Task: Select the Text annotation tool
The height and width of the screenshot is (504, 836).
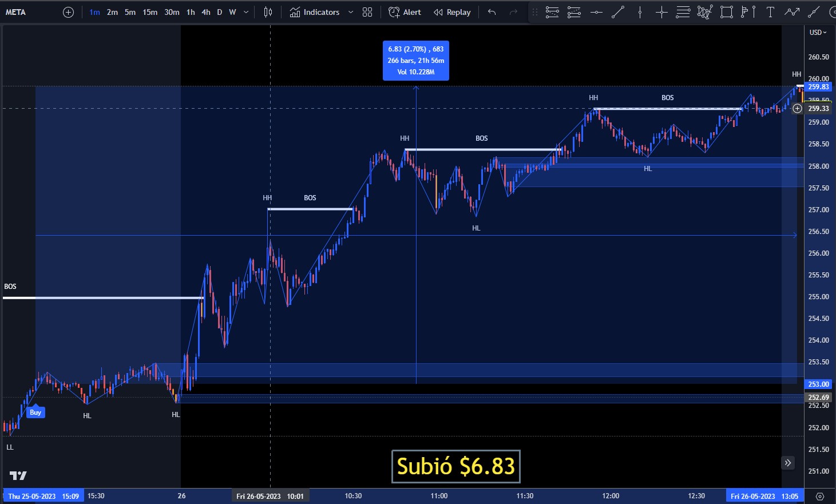Action: tap(770, 12)
